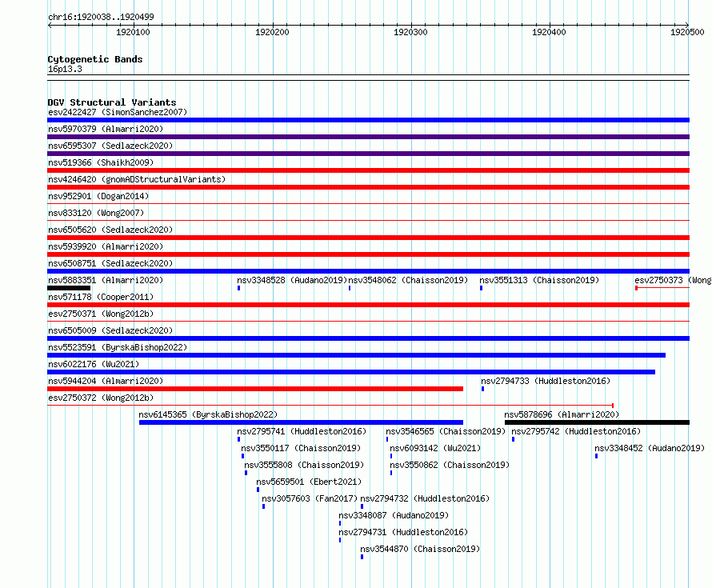Click the black bar under nsv5883351
This screenshot has height=588, width=712.
pyautogui.click(x=69, y=288)
